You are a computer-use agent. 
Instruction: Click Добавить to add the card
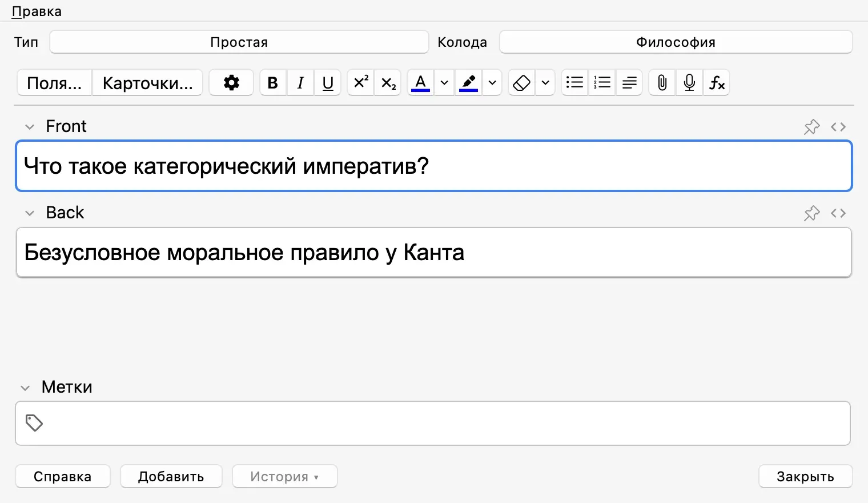click(171, 476)
